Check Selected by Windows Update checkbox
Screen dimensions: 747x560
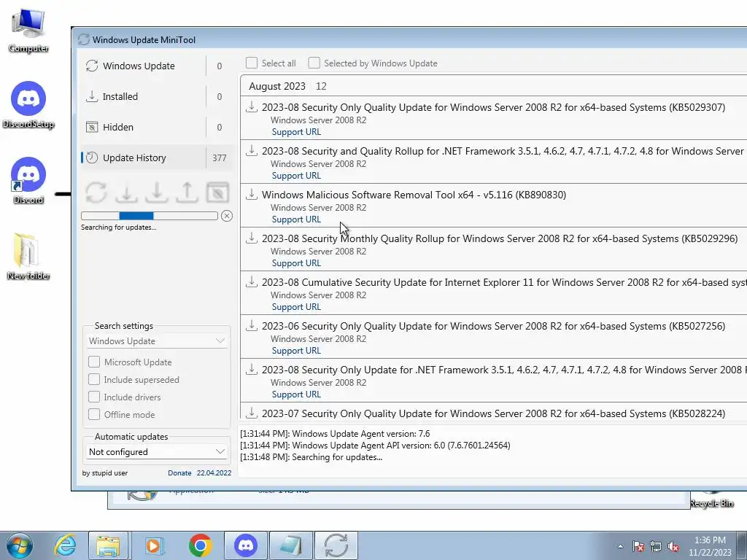coord(314,63)
